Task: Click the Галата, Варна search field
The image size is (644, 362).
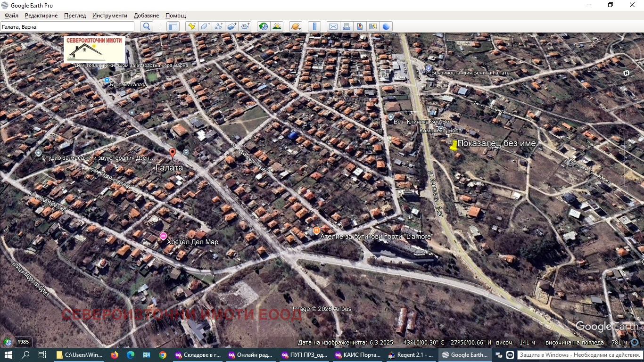Action: click(67, 27)
